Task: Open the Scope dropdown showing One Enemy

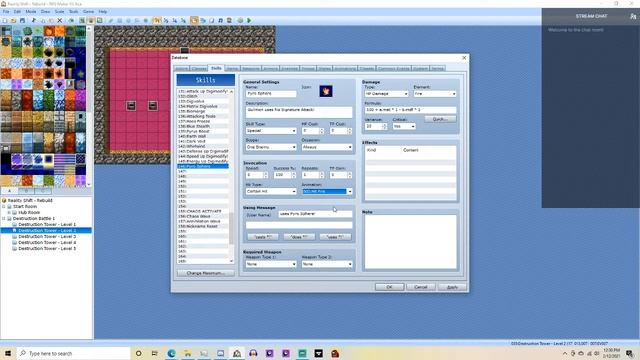Action: tap(271, 147)
